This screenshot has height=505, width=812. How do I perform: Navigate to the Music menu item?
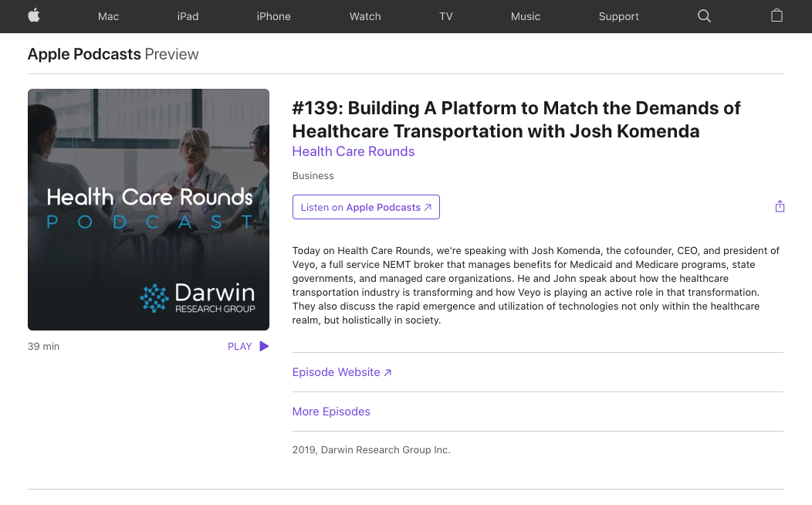click(x=526, y=16)
